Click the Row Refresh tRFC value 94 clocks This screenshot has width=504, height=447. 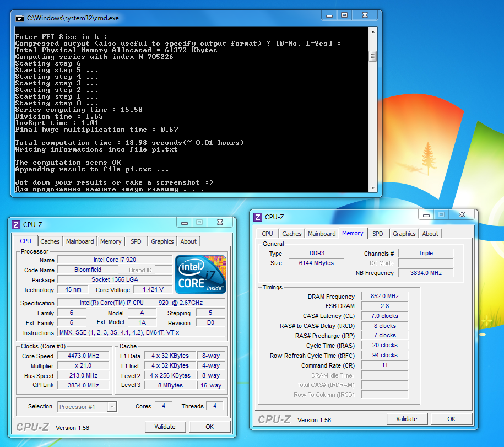385,356
